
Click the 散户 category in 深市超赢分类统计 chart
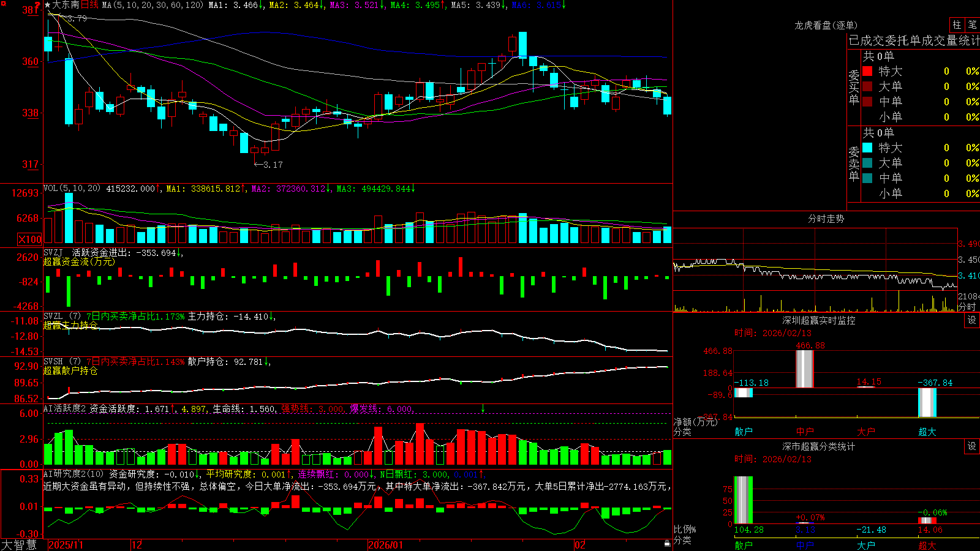click(744, 545)
